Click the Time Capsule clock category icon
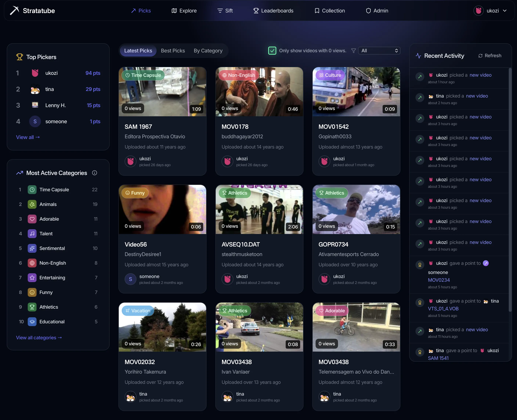The image size is (517, 420). [x=32, y=190]
